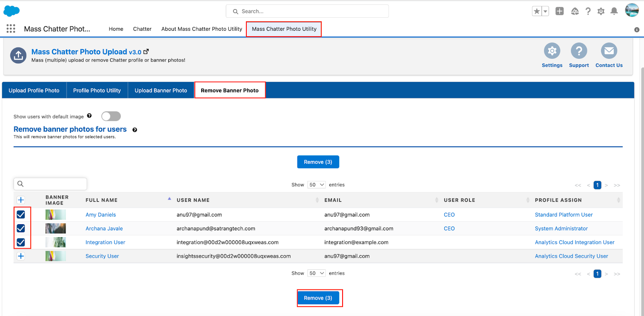
Task: Switch to Profile Photo Utility tab
Action: tap(97, 91)
